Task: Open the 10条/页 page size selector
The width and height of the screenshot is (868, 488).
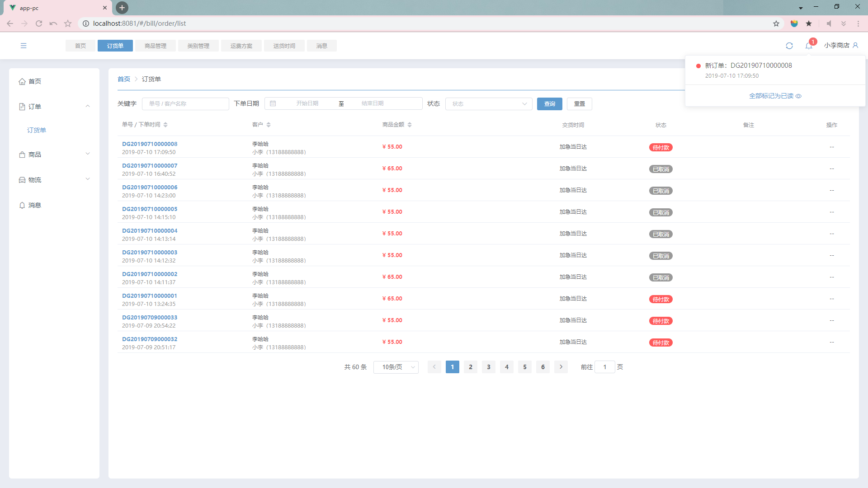Action: click(396, 367)
